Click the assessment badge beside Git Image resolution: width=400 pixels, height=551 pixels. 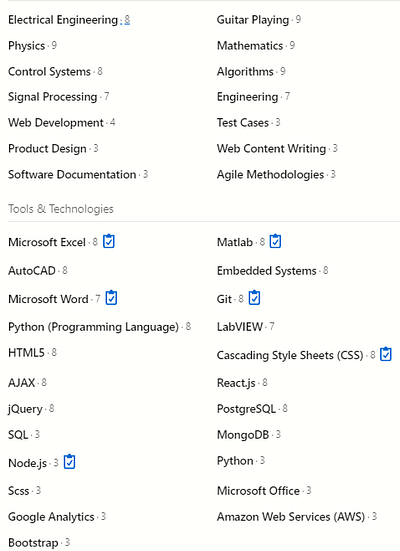click(254, 298)
